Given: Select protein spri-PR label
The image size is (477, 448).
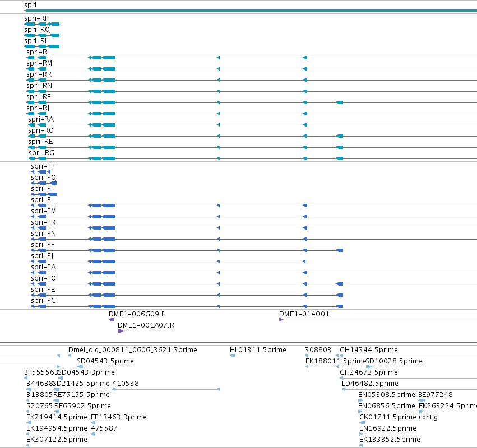Looking at the screenshot, I should 43,222.
